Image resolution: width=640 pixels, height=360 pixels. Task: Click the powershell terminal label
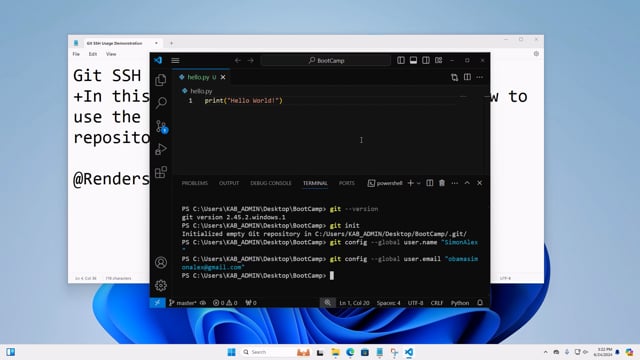[385, 183]
